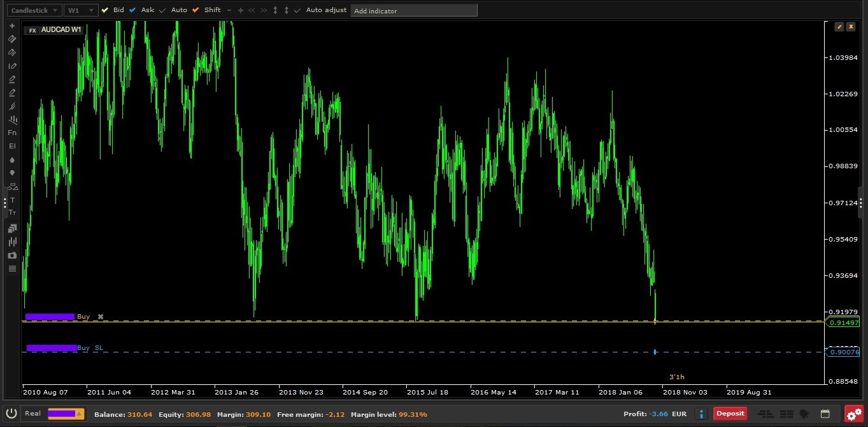The image size is (868, 427).
Task: Open the list lines icon in sidebar
Action: tap(12, 268)
